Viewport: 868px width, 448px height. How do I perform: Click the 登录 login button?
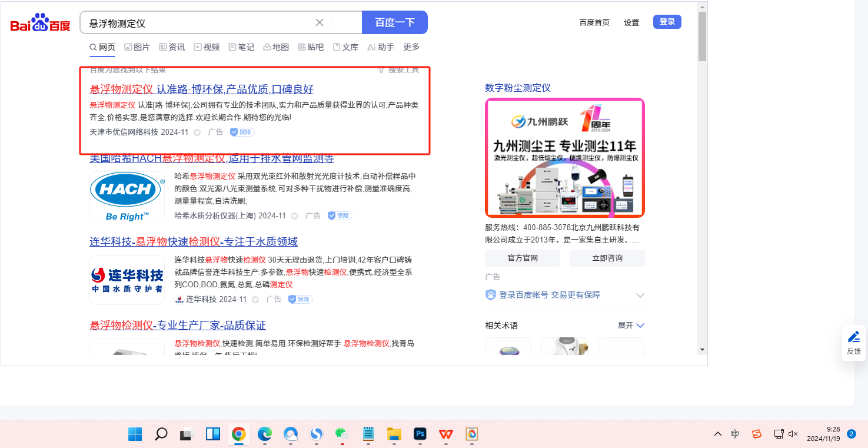667,22
